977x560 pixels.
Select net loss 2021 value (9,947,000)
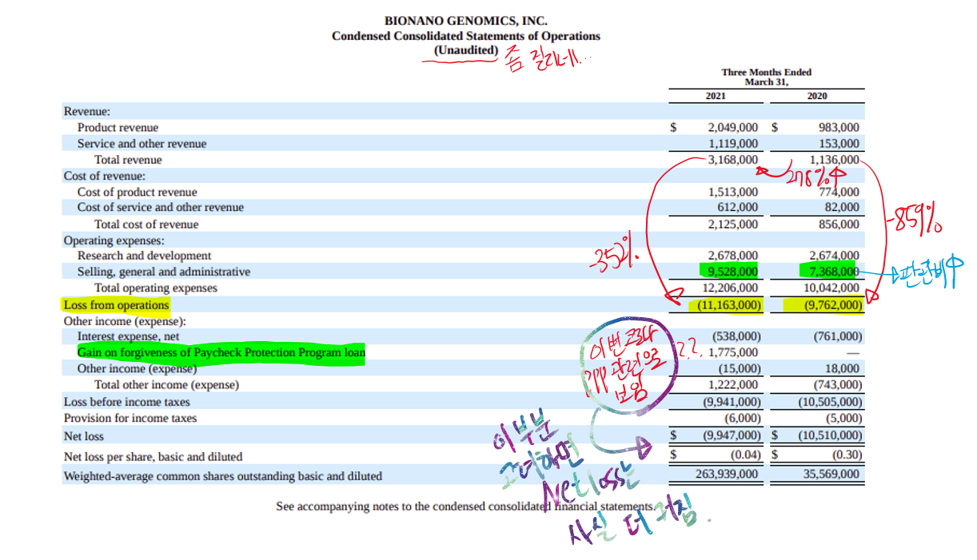(x=732, y=435)
